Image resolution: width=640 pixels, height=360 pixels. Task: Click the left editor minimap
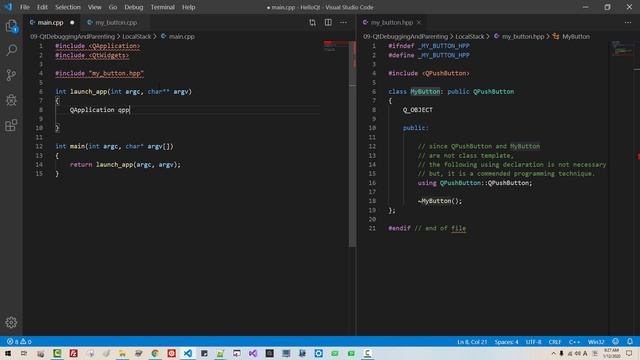pyautogui.click(x=336, y=46)
